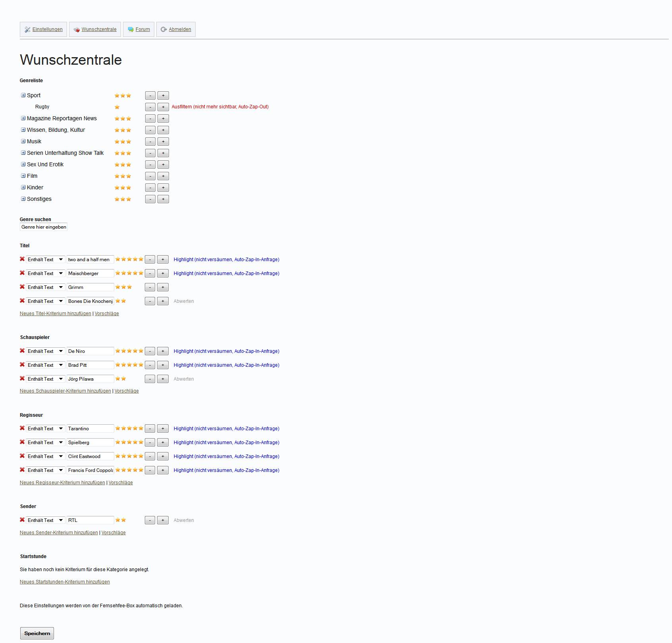
Task: Expand the Sex Und Erotik genre
Action: point(23,164)
